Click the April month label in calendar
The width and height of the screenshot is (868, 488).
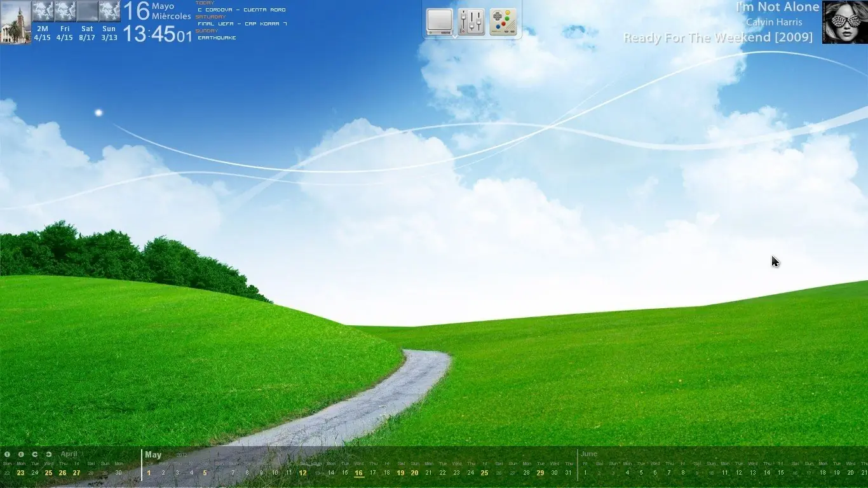69,454
